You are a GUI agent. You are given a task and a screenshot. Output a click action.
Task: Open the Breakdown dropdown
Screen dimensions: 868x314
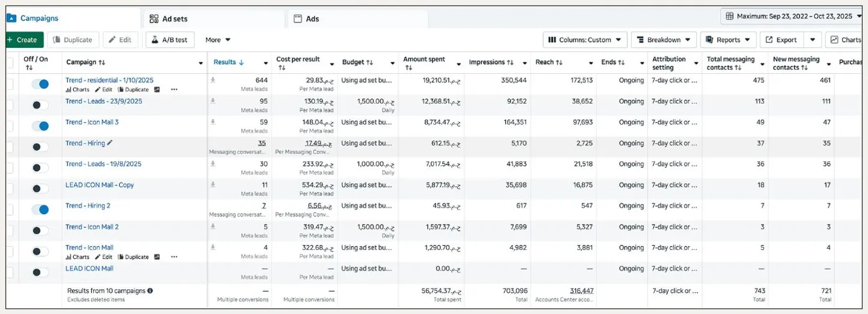click(x=664, y=40)
